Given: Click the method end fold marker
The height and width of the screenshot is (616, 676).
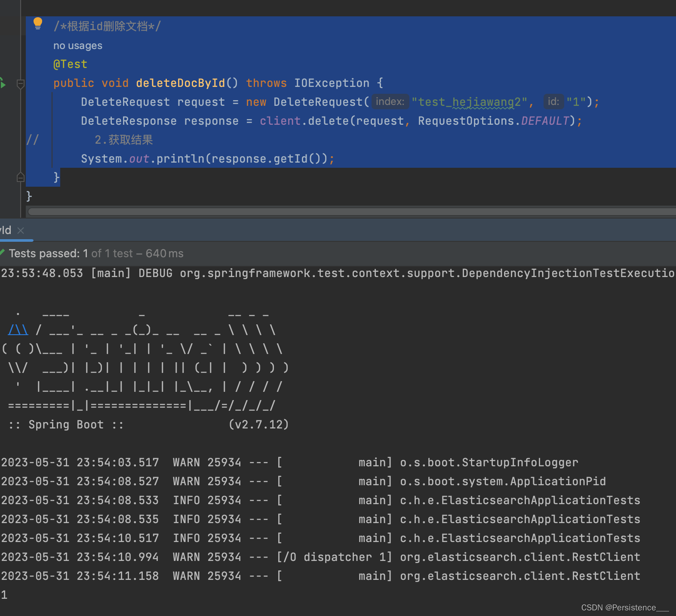Looking at the screenshot, I should (x=20, y=177).
